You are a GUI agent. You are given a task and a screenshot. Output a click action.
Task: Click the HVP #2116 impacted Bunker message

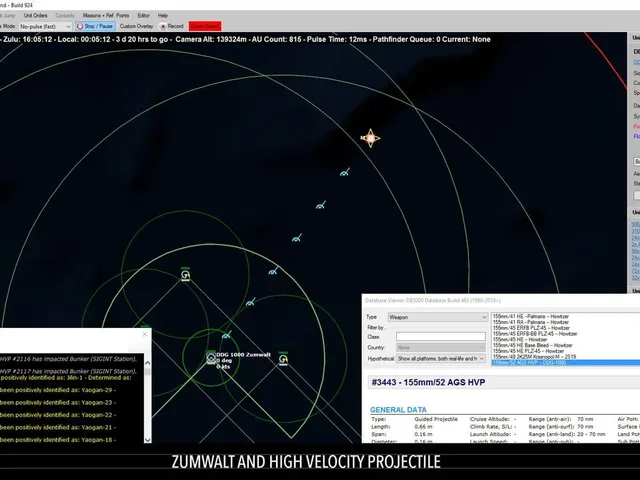[x=68, y=359]
